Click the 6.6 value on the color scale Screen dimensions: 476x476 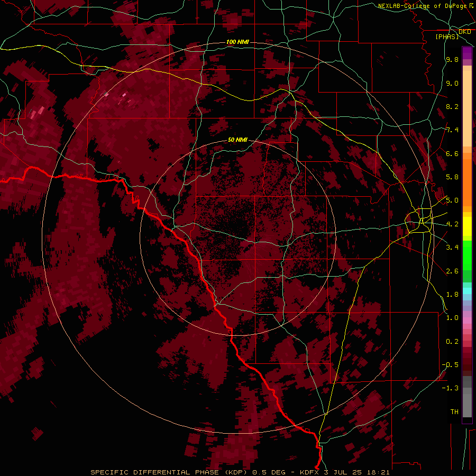452,153
